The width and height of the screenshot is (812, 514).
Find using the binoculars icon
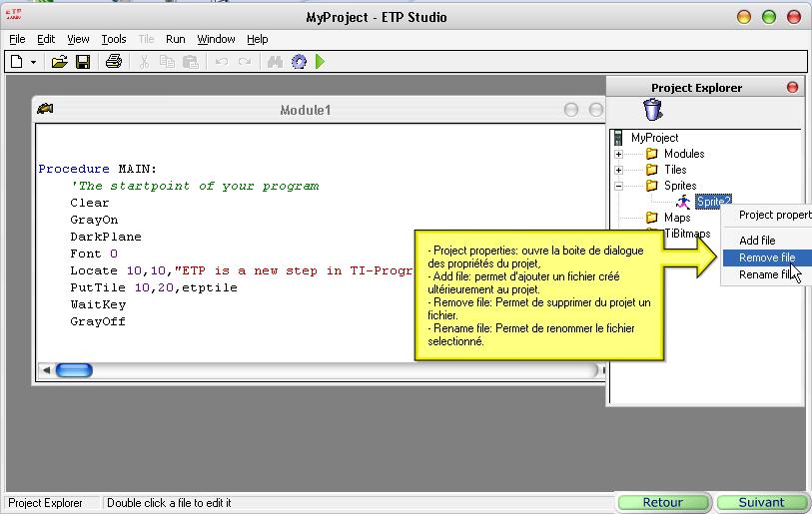[x=275, y=62]
